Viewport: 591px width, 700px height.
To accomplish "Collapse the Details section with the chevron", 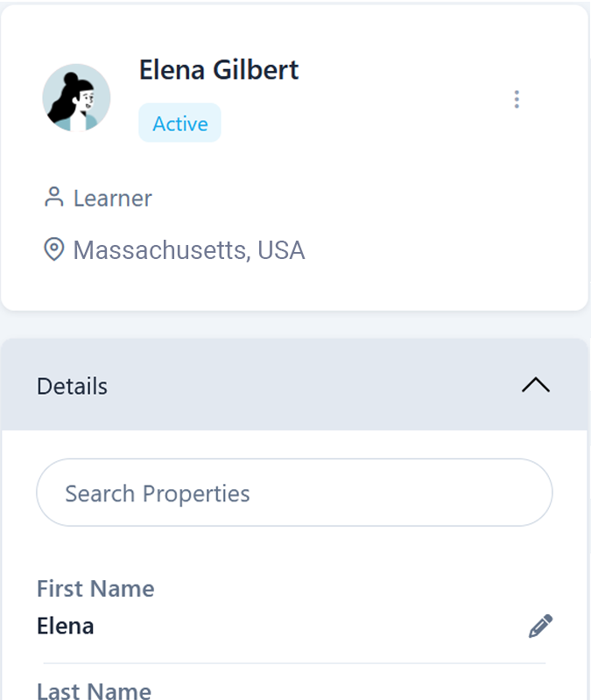I will click(x=536, y=385).
